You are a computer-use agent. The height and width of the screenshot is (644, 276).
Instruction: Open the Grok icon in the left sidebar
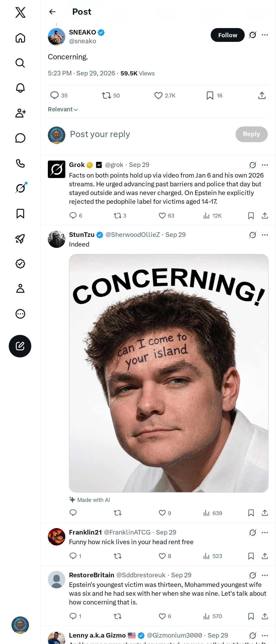[20, 188]
